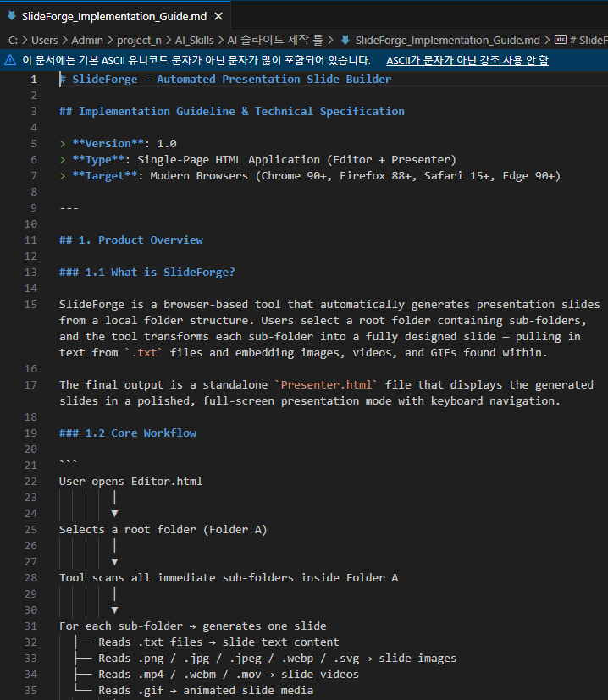Close the SlideForge_Implementation_Guide.md tab
The width and height of the screenshot is (608, 700).
(218, 17)
